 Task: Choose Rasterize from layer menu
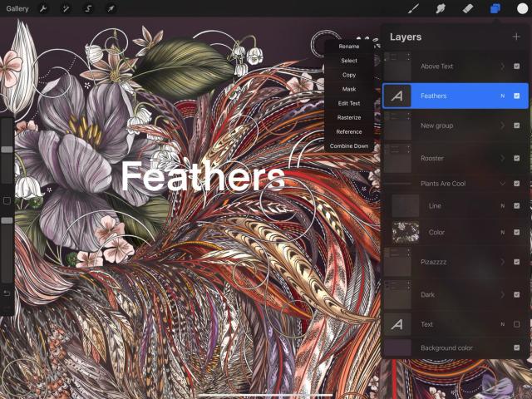click(x=349, y=117)
